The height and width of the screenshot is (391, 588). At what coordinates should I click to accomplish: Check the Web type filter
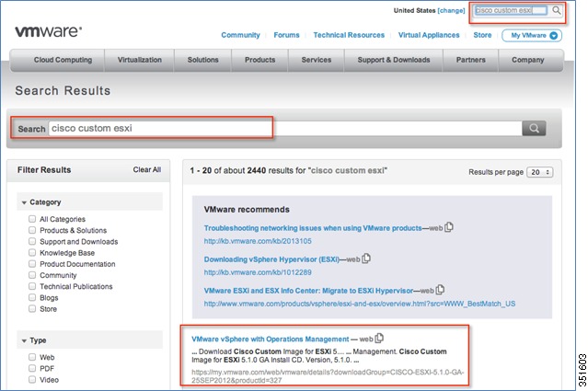click(32, 357)
